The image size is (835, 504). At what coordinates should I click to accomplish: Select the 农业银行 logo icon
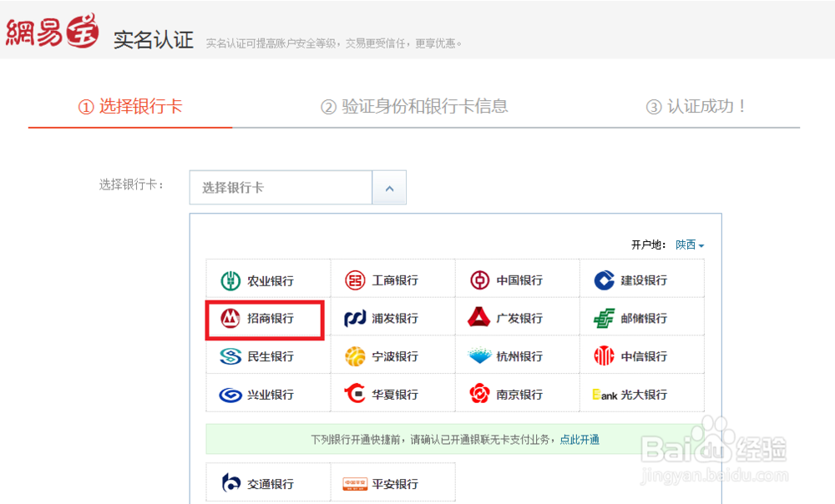coord(230,280)
